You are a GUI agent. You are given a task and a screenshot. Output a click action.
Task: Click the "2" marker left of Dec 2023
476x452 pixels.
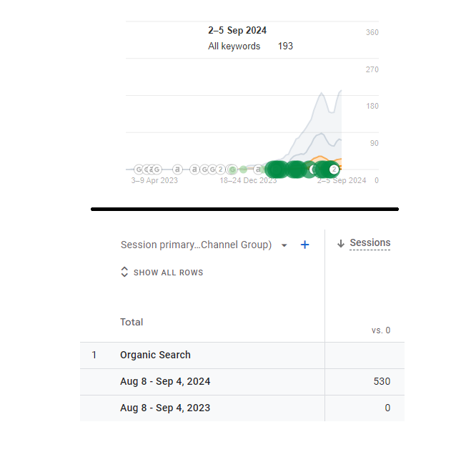(x=221, y=169)
